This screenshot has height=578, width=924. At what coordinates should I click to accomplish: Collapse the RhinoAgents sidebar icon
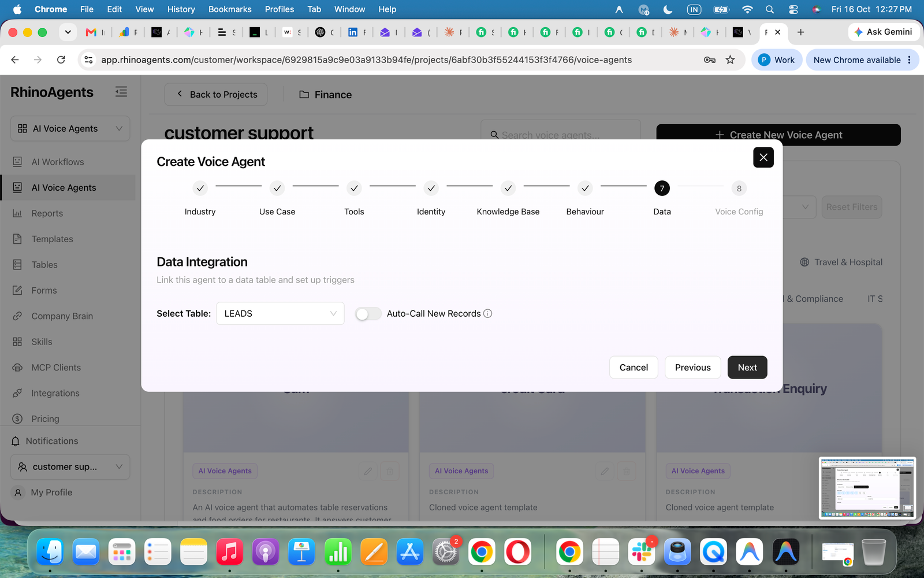121,92
